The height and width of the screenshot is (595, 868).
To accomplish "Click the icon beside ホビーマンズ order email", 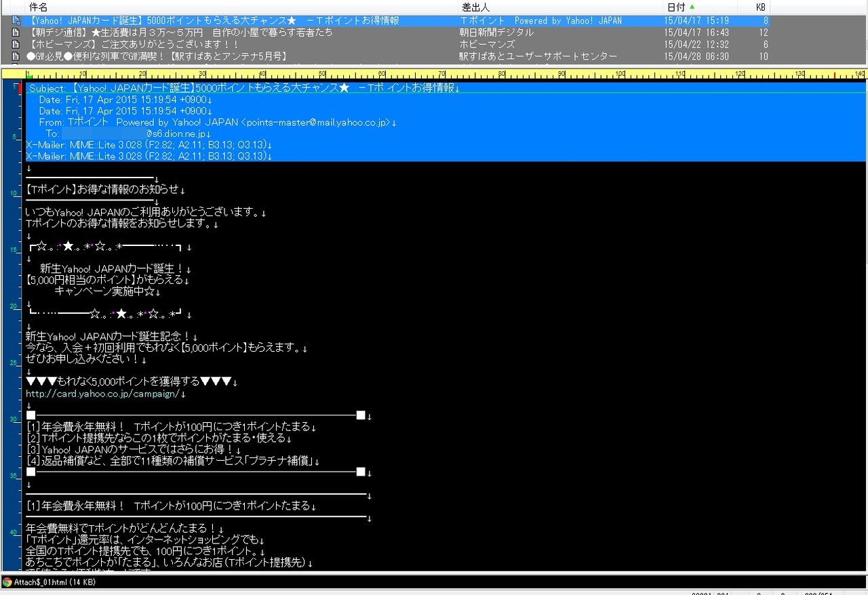I will point(16,44).
